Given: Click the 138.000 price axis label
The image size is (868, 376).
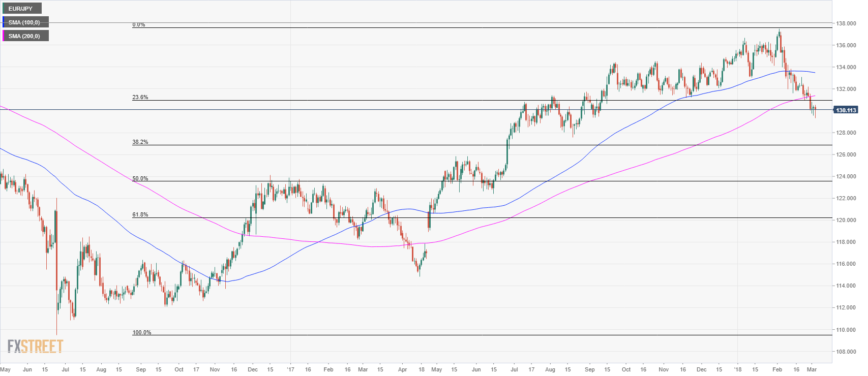Looking at the screenshot, I should (x=847, y=23).
